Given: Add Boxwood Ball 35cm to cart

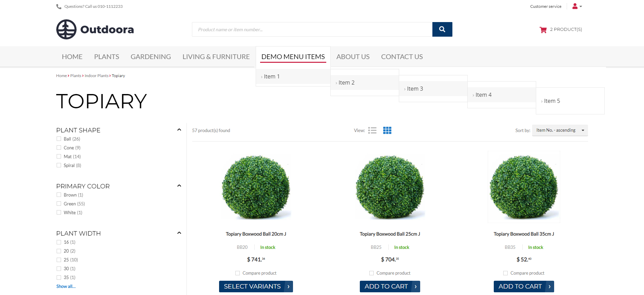Looking at the screenshot, I should pos(524,287).
